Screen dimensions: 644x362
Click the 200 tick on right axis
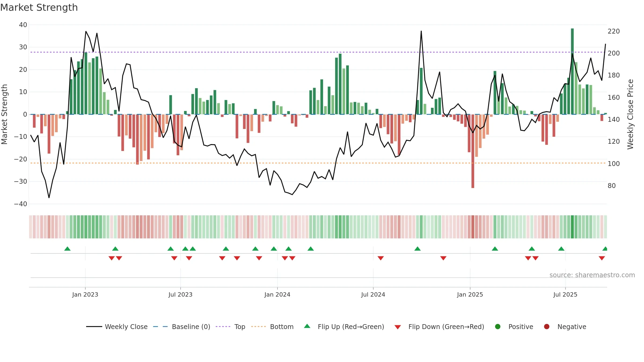point(614,53)
